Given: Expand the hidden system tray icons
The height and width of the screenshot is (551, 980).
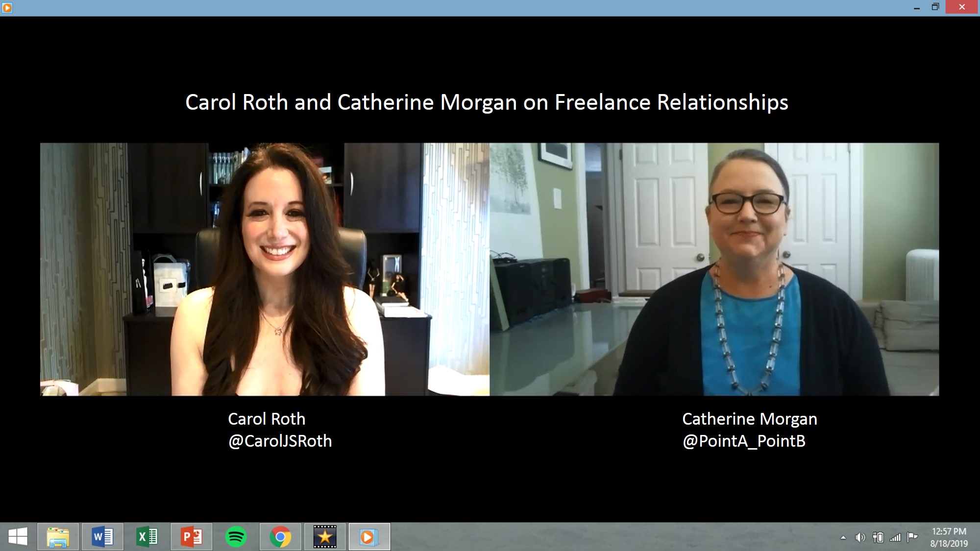Looking at the screenshot, I should [x=843, y=537].
